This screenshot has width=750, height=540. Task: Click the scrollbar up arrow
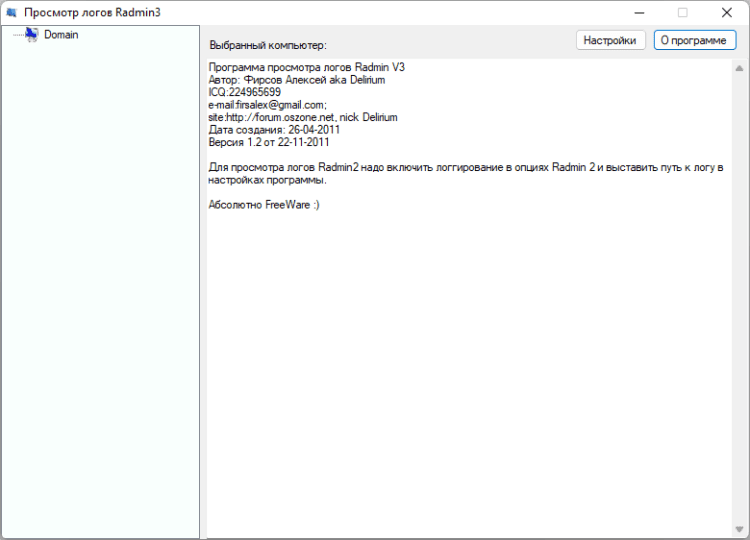click(739, 68)
